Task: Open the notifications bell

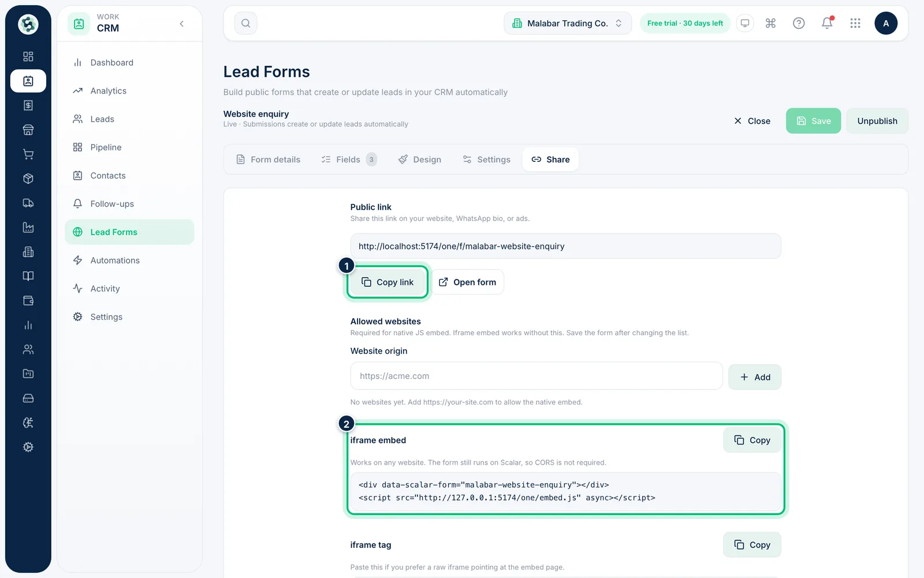Action: [827, 23]
